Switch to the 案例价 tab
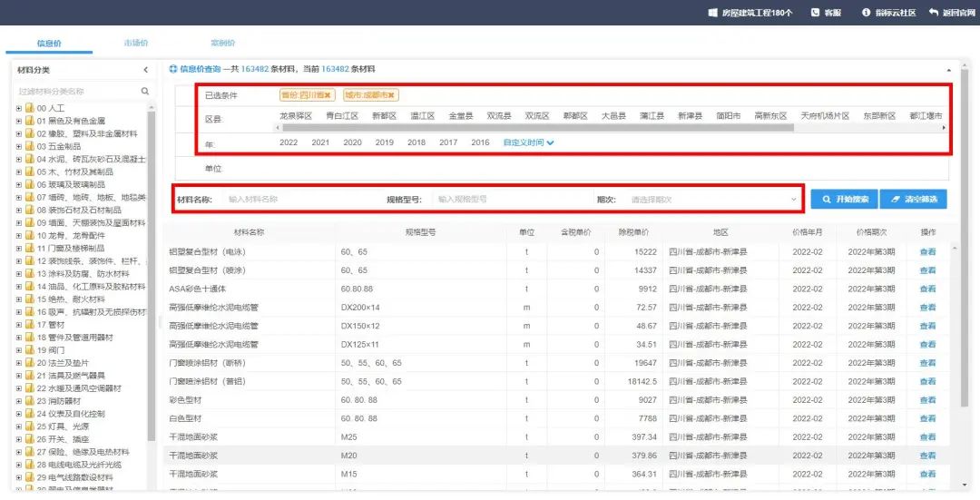 [x=222, y=44]
